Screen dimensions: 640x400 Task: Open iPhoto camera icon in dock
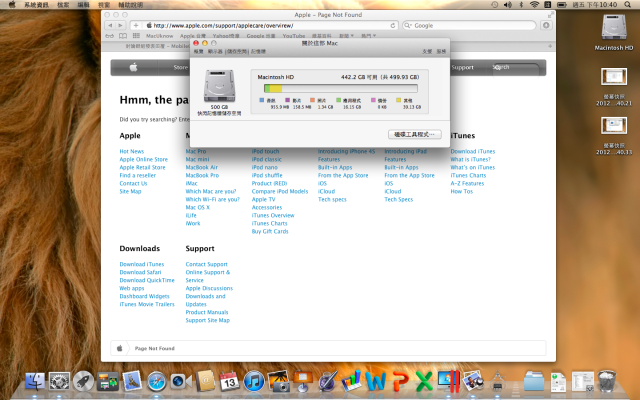pyautogui.click(x=278, y=382)
